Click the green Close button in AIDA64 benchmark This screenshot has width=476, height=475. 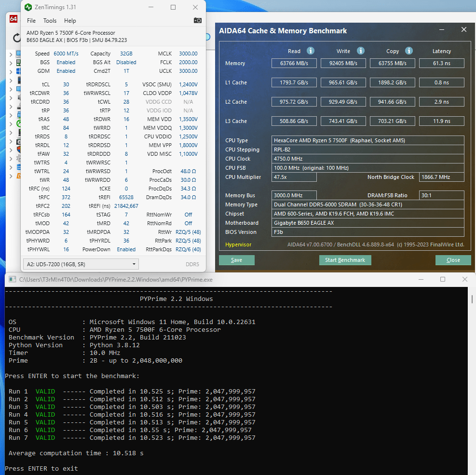click(x=453, y=260)
